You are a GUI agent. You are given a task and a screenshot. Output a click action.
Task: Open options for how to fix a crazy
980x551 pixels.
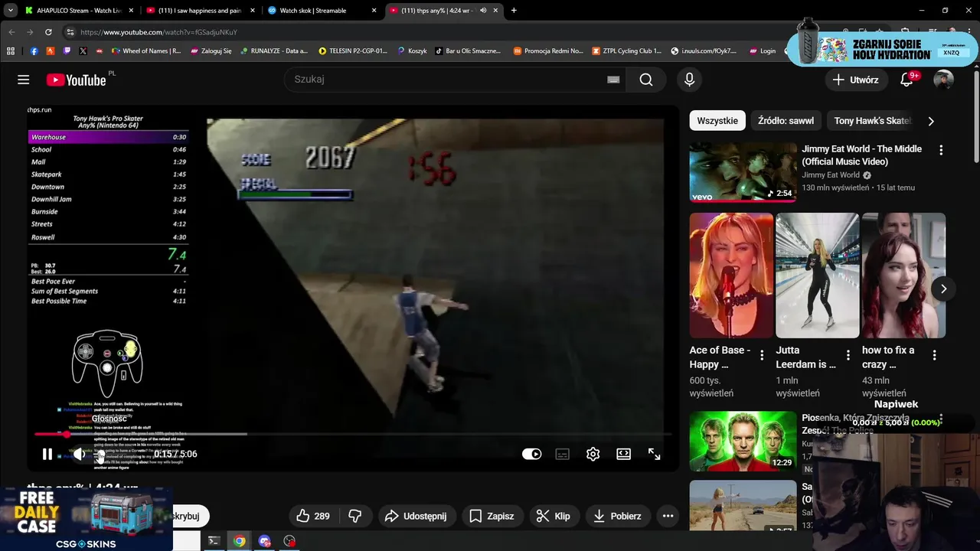[x=934, y=355]
